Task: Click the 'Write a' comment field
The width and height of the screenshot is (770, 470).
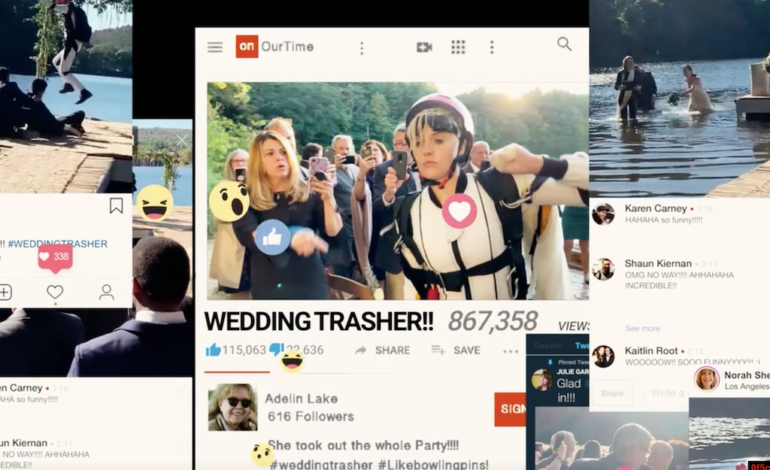Action: (665, 393)
